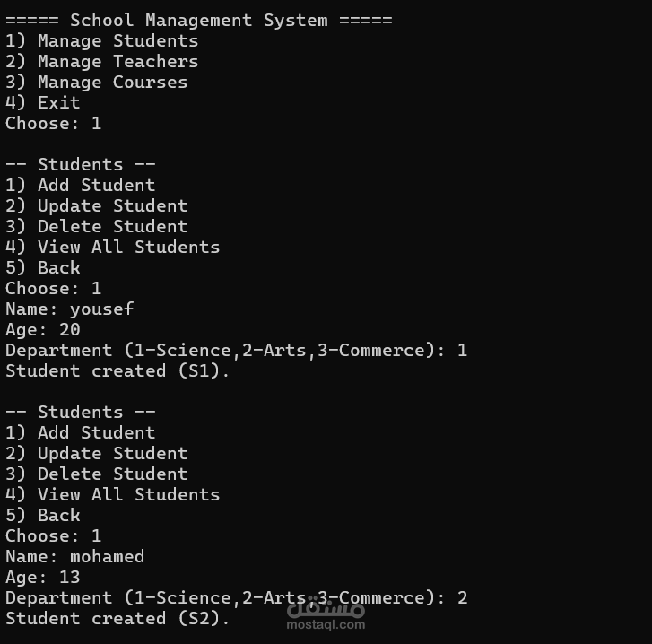
Task: Click the School Management System title line
Action: [x=198, y=20]
